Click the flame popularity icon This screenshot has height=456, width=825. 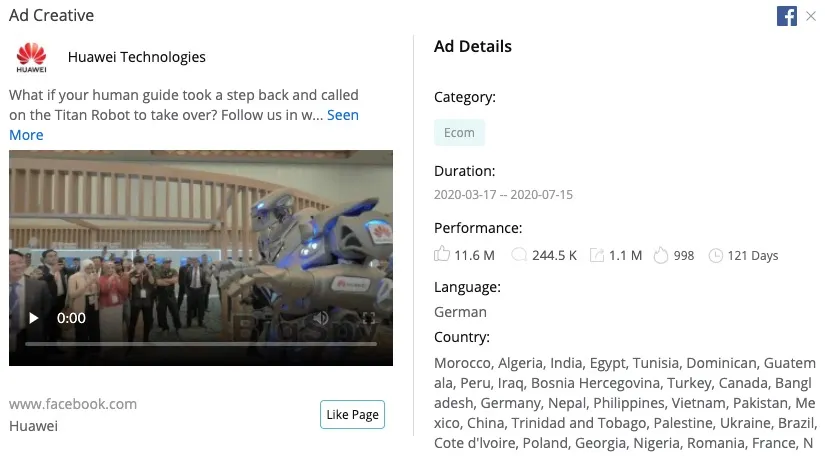(x=660, y=255)
